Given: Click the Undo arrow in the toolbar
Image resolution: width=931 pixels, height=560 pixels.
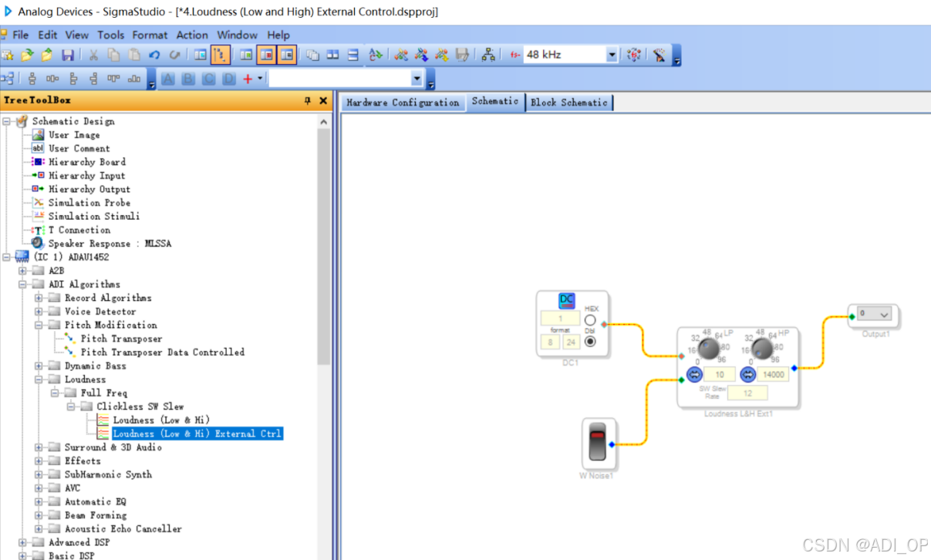Looking at the screenshot, I should click(x=154, y=55).
